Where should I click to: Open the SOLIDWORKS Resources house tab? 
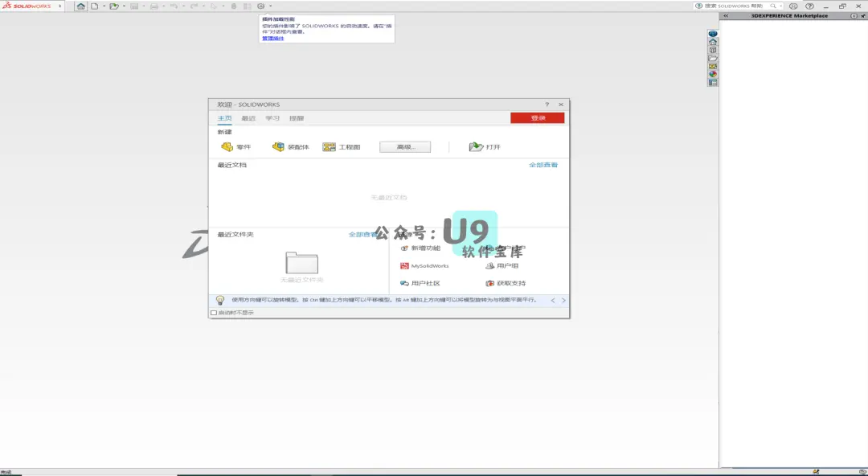713,42
